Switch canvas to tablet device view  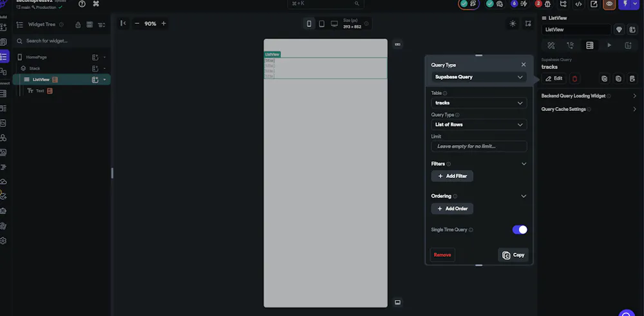pyautogui.click(x=321, y=24)
